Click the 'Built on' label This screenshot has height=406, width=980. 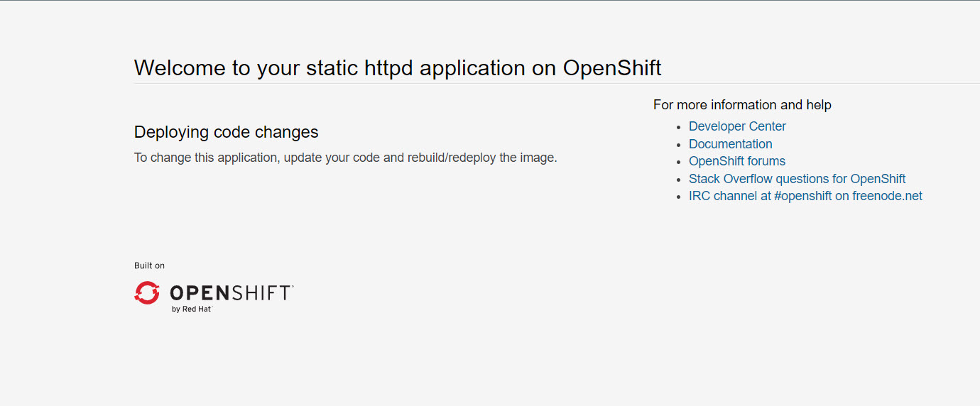pyautogui.click(x=149, y=265)
